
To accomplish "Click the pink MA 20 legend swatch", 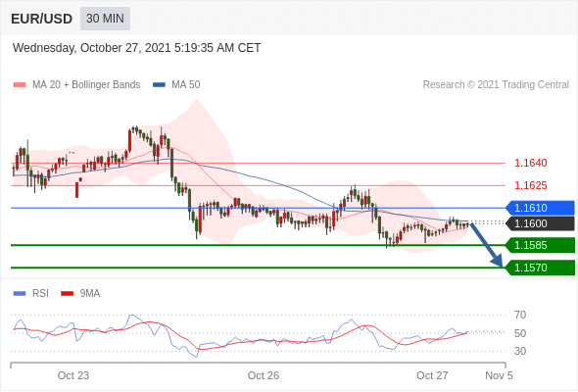I will 20,85.
